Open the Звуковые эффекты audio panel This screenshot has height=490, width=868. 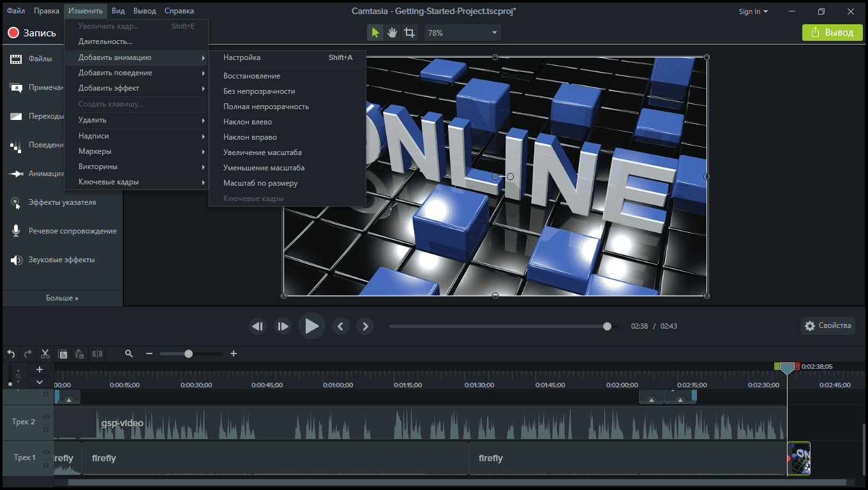pyautogui.click(x=52, y=260)
